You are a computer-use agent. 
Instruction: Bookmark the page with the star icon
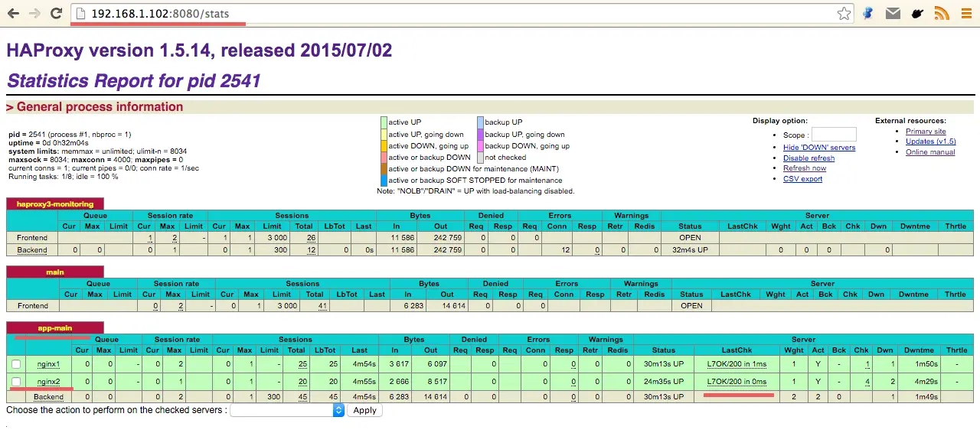844,13
